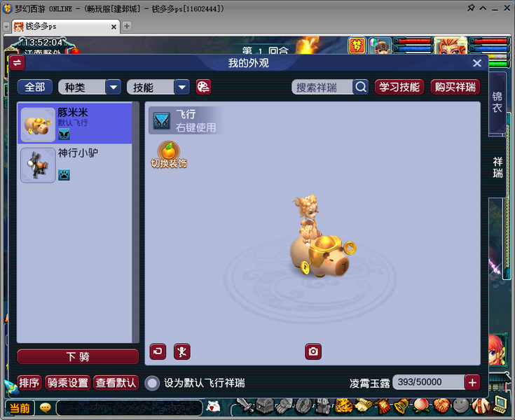Click the swap arrows icon in the dialog corner
This screenshot has width=515, height=420.
coord(17,62)
